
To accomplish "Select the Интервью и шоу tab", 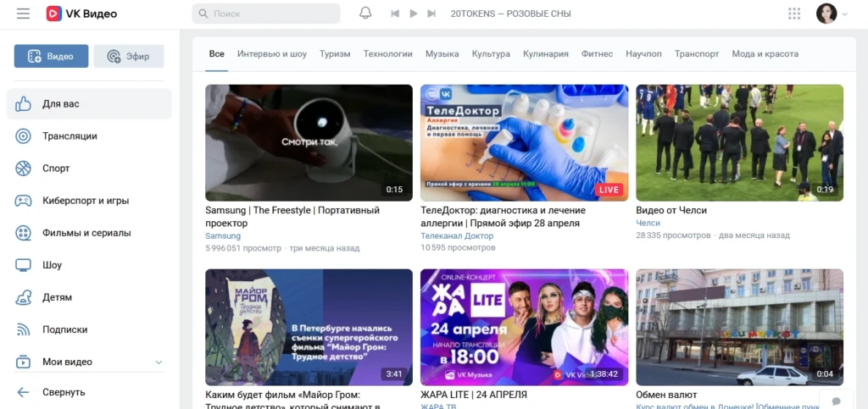I will coord(272,54).
